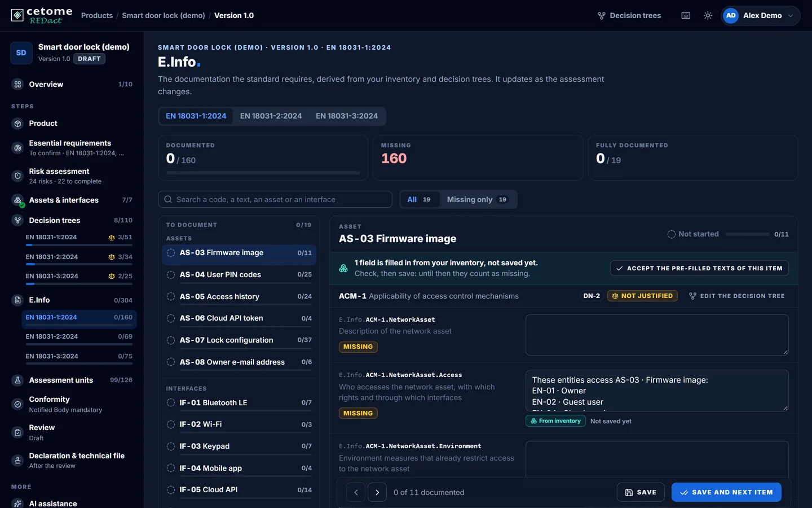Click the Risk assessment shield icon
Screen dimensions: 812x508
pos(17,176)
